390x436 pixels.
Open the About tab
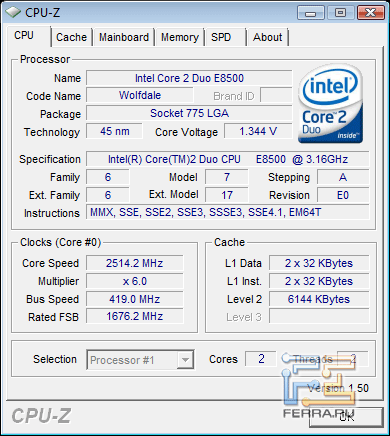tap(267, 37)
